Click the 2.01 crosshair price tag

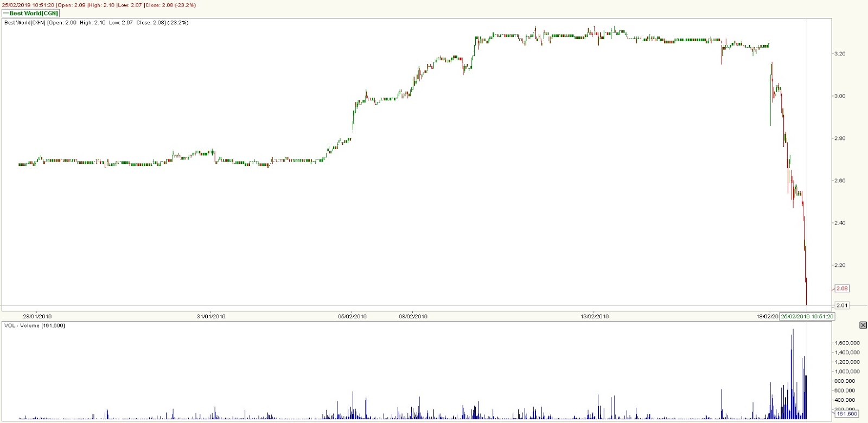(x=842, y=305)
